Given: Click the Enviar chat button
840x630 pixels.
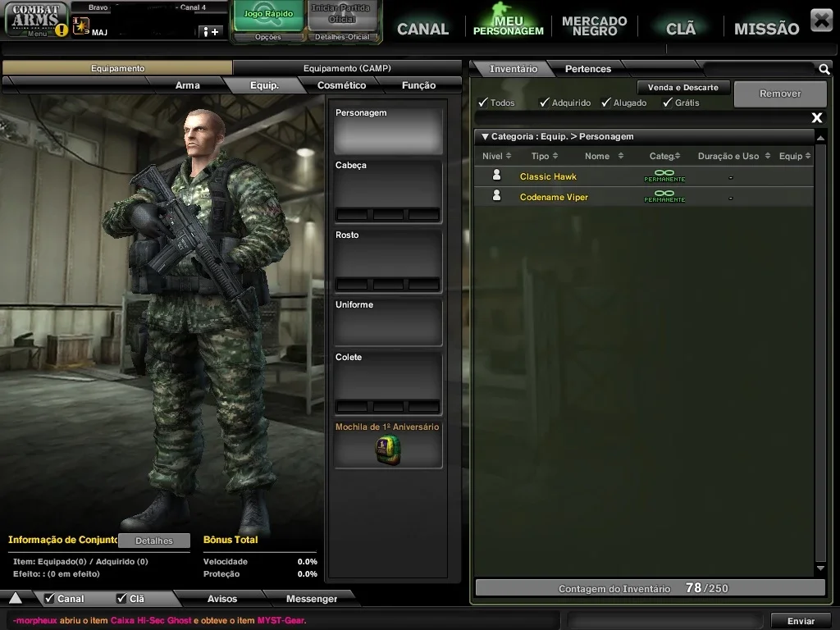Looking at the screenshot, I should [x=801, y=620].
